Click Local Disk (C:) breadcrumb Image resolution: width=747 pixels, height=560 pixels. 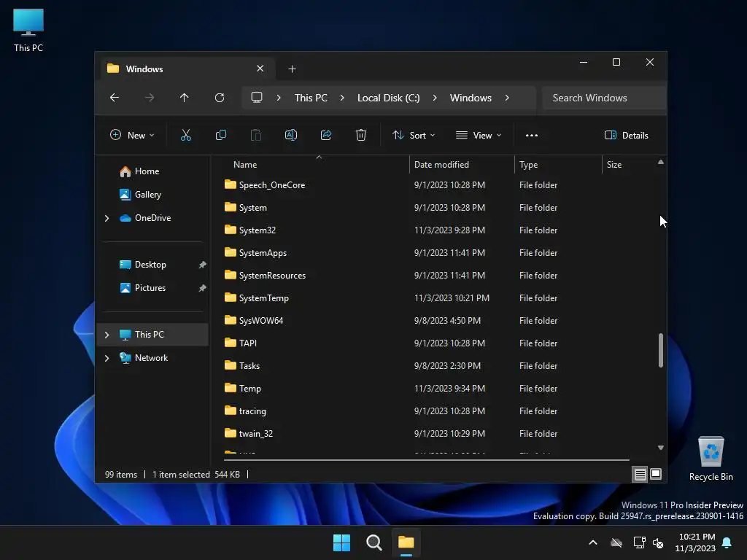(x=388, y=98)
